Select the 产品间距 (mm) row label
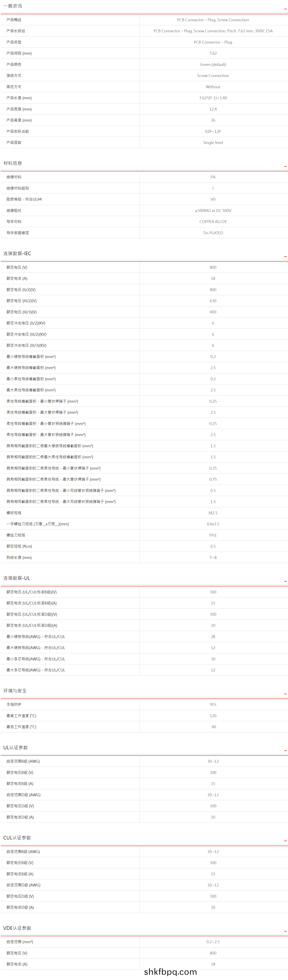This screenshot has height=980, width=288. point(19,53)
